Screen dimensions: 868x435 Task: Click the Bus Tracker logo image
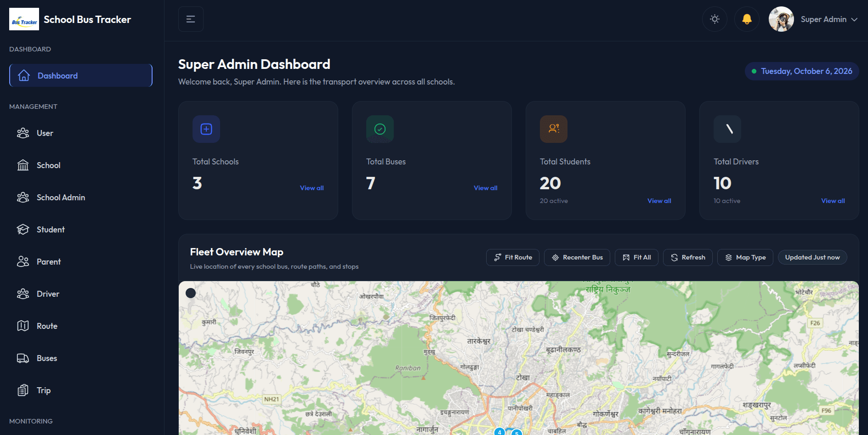(24, 19)
